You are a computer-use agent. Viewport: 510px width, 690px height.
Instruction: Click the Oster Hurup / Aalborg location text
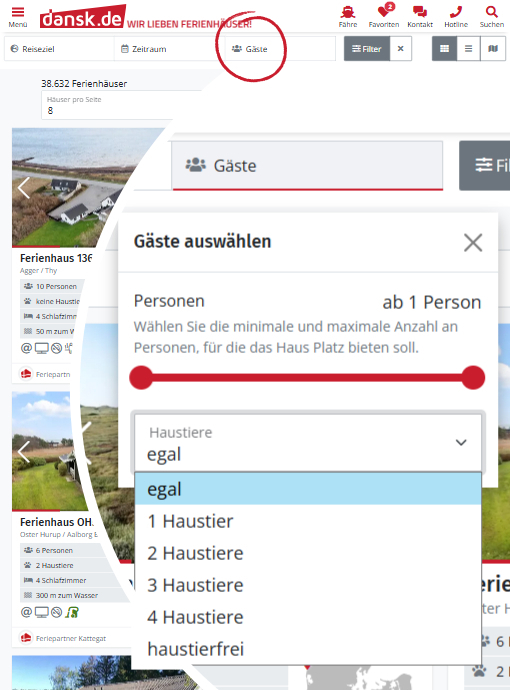click(x=59, y=534)
